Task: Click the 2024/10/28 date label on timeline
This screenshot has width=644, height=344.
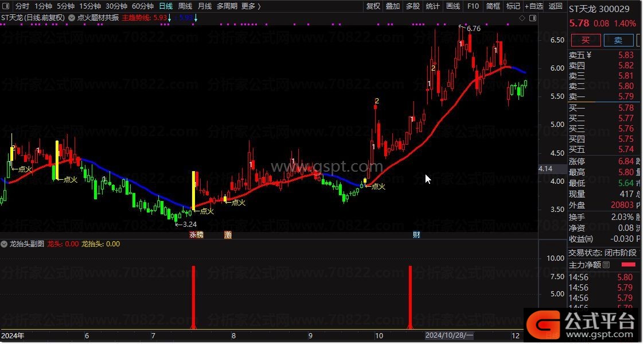Action: point(450,335)
